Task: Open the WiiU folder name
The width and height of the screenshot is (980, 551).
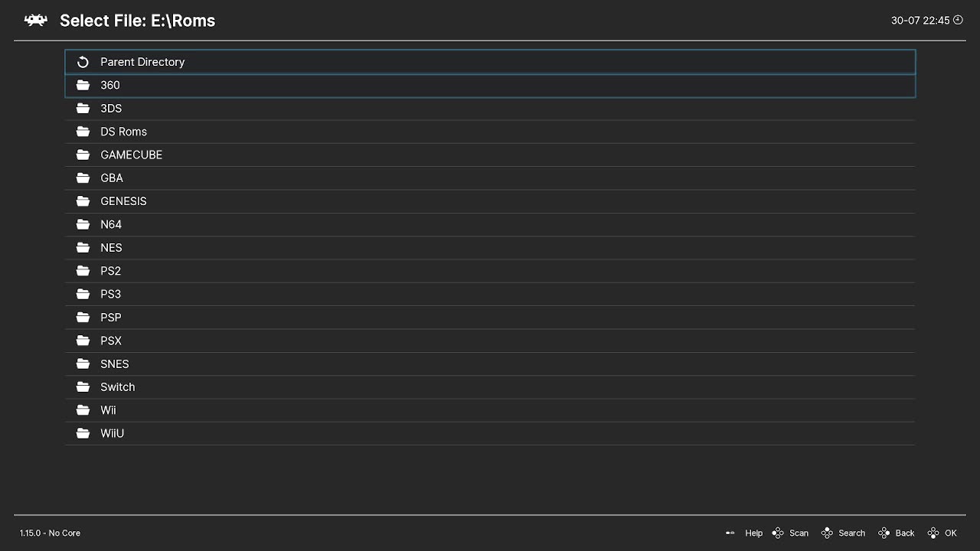Action: coord(112,433)
